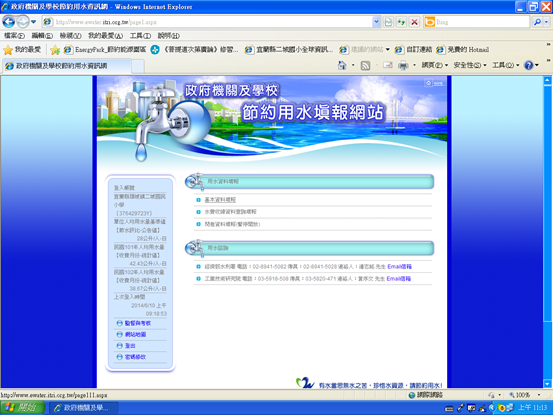Screen dimensions: 553x415
Task: Open the Help question mark dropdown
Action: pos(531,65)
